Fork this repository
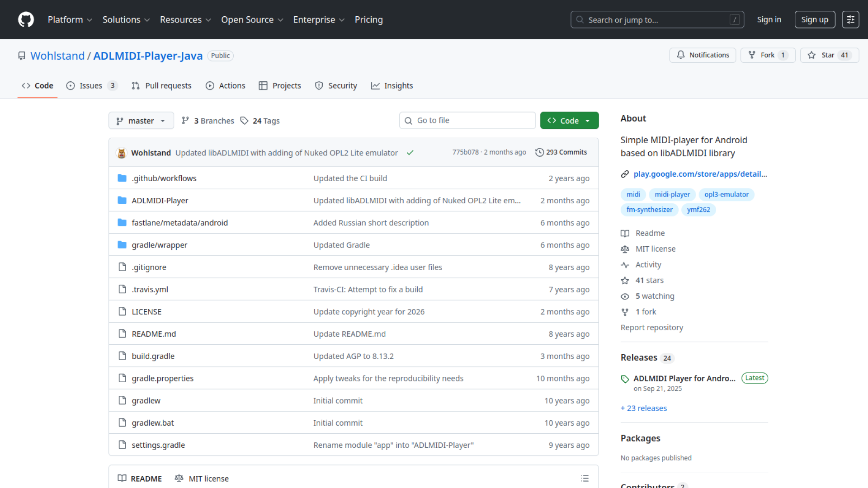868x488 pixels. 768,55
